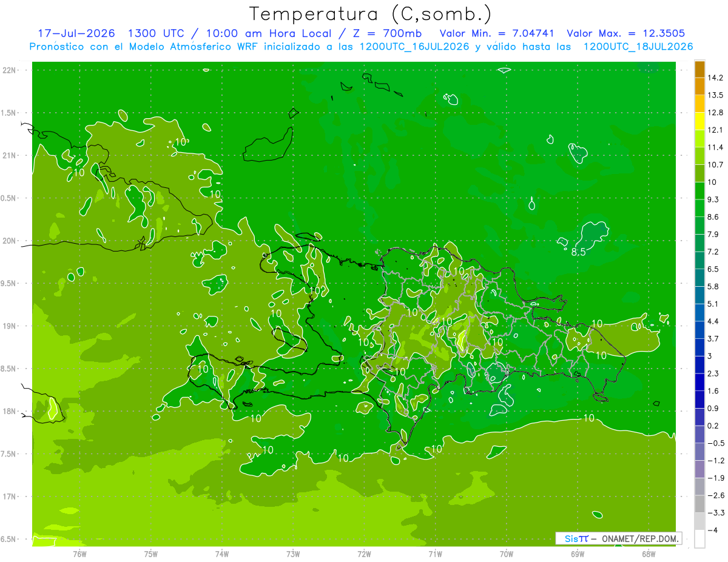Viewport: 728px width, 562px height.
Task: Click '1200UTC_18JUL2026' valid-until time text
Action: click(x=638, y=47)
